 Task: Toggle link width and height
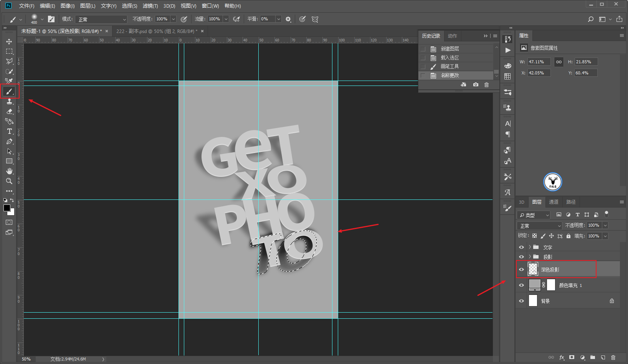559,62
